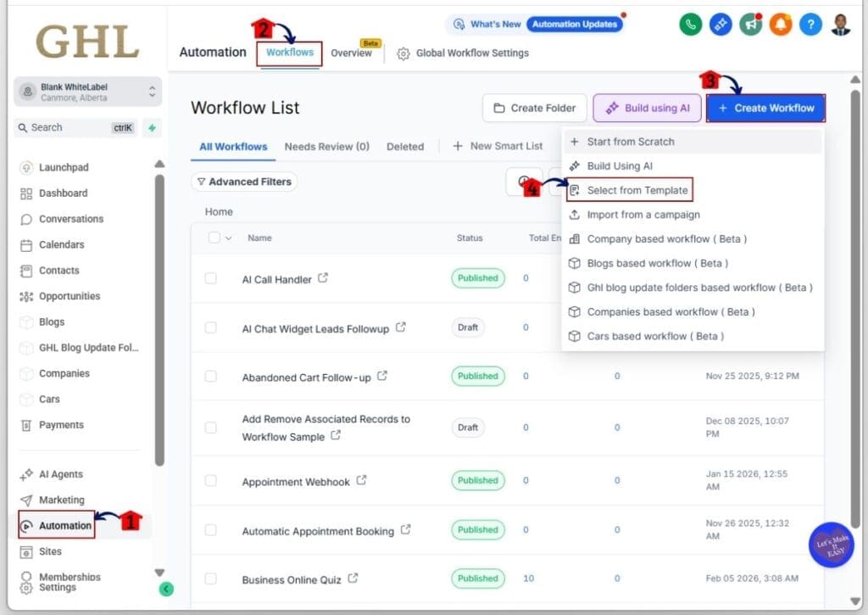Click the Create Workflow button
Screen dimensions: 868x615
click(765, 108)
